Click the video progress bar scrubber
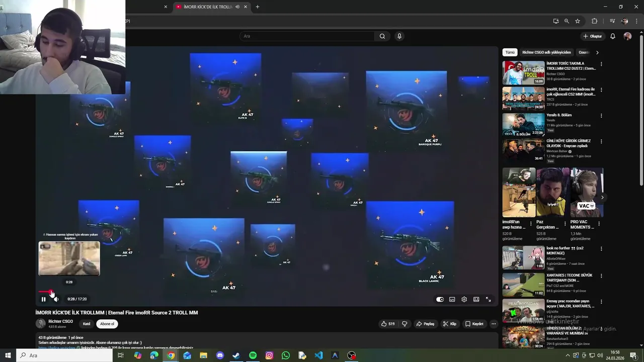Image resolution: width=644 pixels, height=362 pixels. [x=52, y=292]
